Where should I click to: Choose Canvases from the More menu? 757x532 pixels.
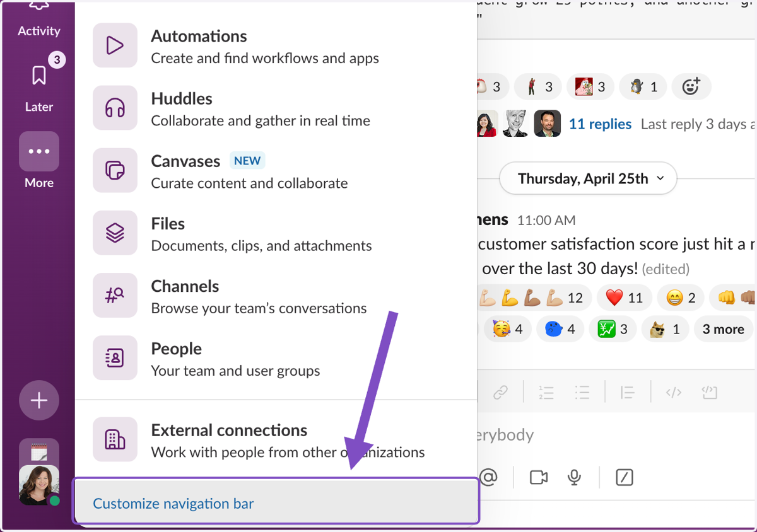tap(276, 171)
